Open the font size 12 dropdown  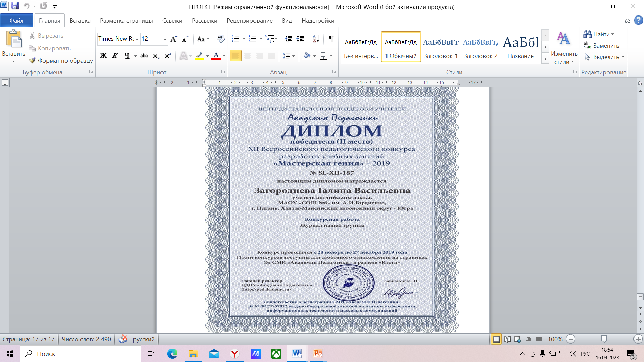[x=165, y=39]
